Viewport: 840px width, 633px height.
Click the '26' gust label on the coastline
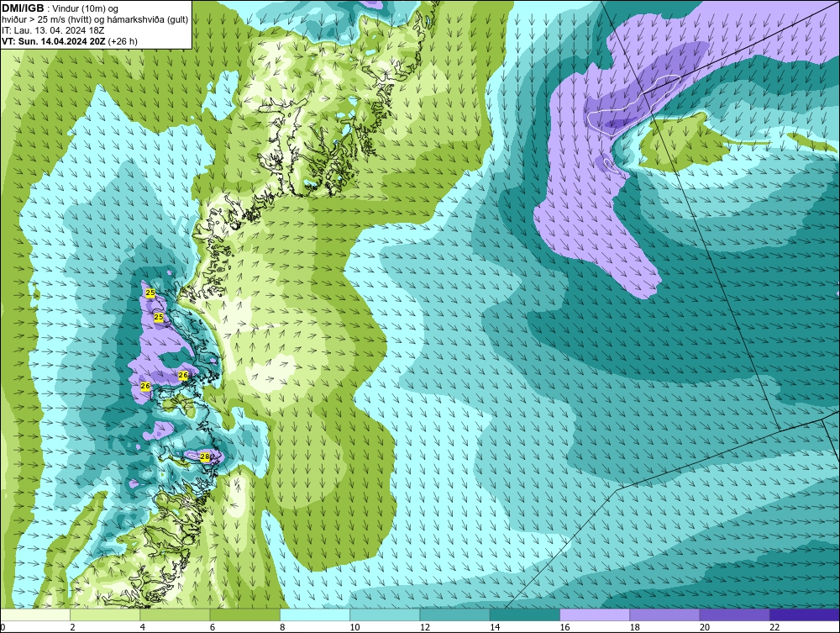(x=182, y=375)
